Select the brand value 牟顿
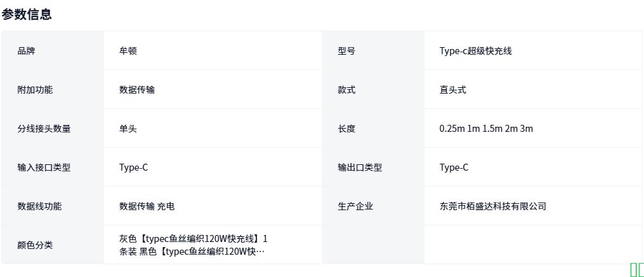The height and width of the screenshot is (277, 644). click(x=128, y=51)
